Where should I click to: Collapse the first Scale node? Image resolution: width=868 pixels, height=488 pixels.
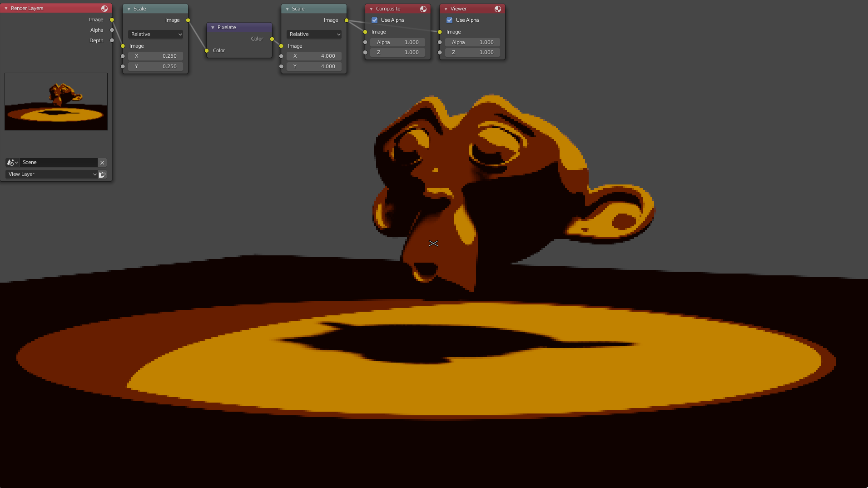tap(129, 9)
